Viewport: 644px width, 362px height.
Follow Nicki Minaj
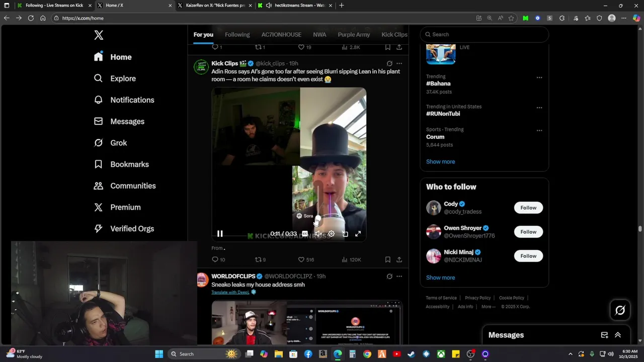pyautogui.click(x=528, y=256)
